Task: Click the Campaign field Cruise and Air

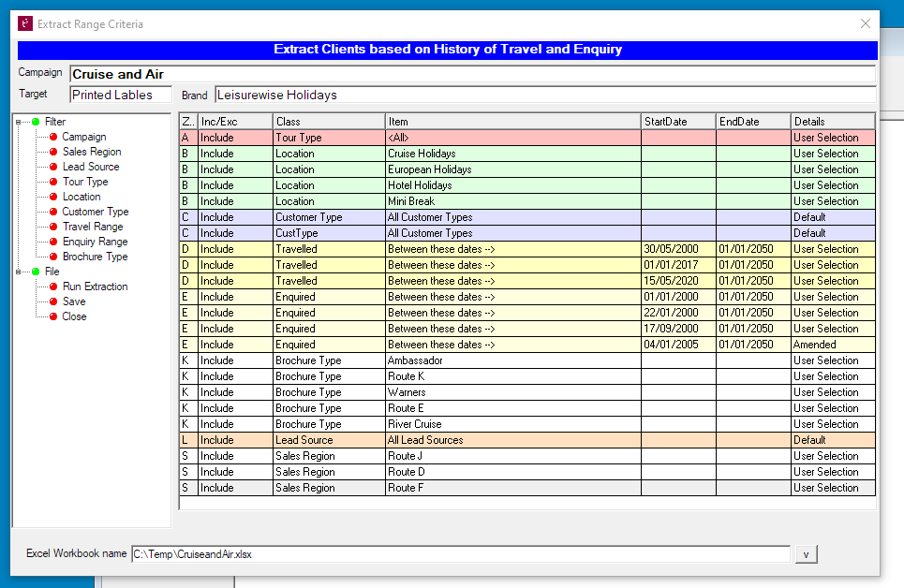Action: point(473,74)
